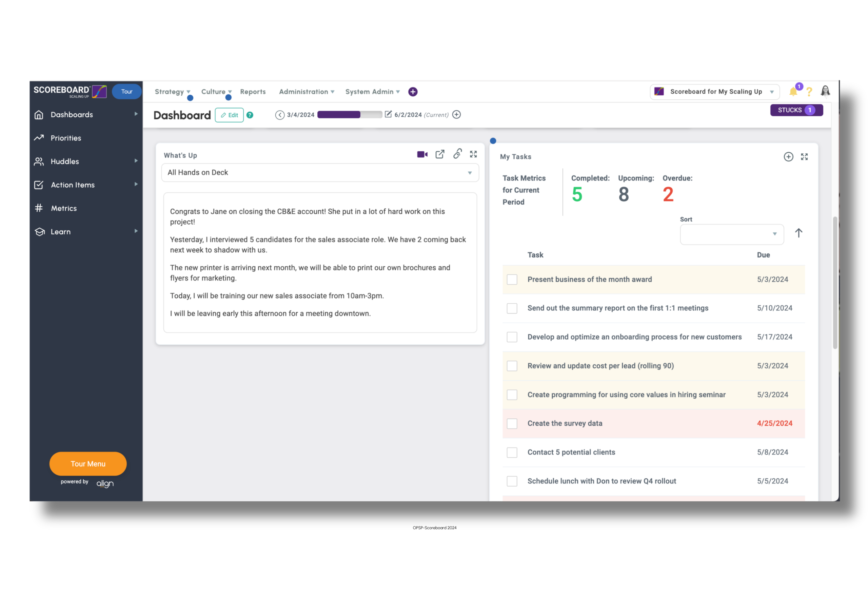Go to previous period arrow icon

[x=280, y=115]
